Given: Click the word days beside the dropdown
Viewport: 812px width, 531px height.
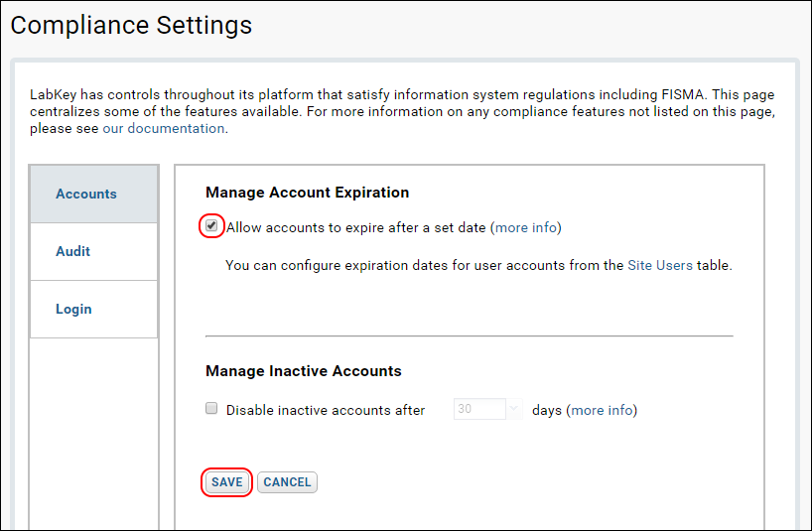Looking at the screenshot, I should (x=547, y=411).
